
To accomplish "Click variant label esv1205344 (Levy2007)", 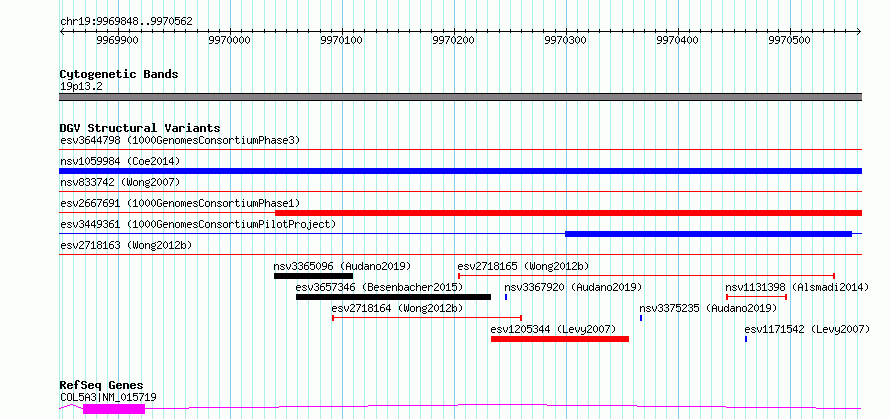I will click(x=553, y=329).
